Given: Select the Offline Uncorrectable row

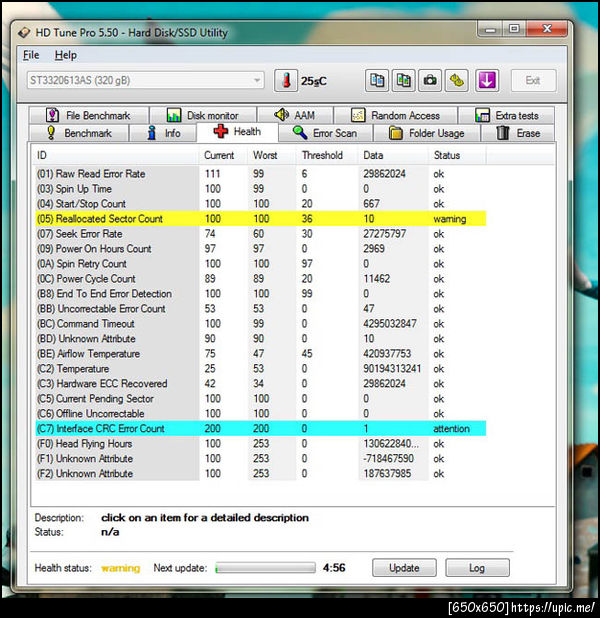Looking at the screenshot, I should 261,413.
